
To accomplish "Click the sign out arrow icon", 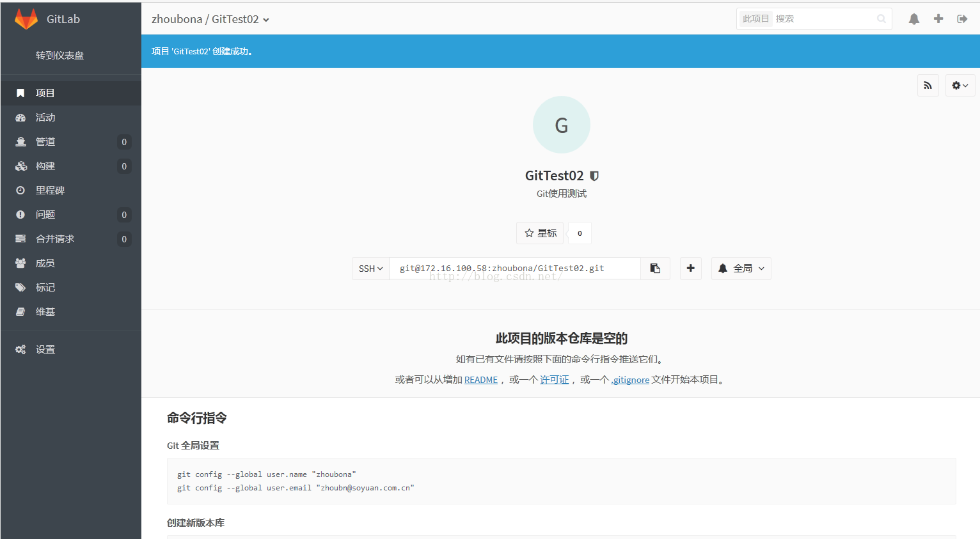I will pos(962,19).
